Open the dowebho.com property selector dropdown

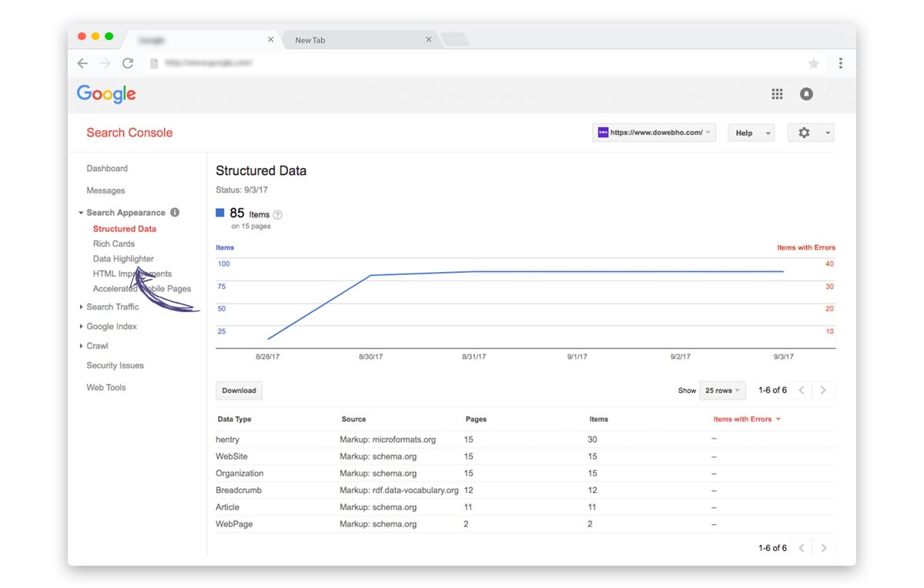pyautogui.click(x=654, y=133)
